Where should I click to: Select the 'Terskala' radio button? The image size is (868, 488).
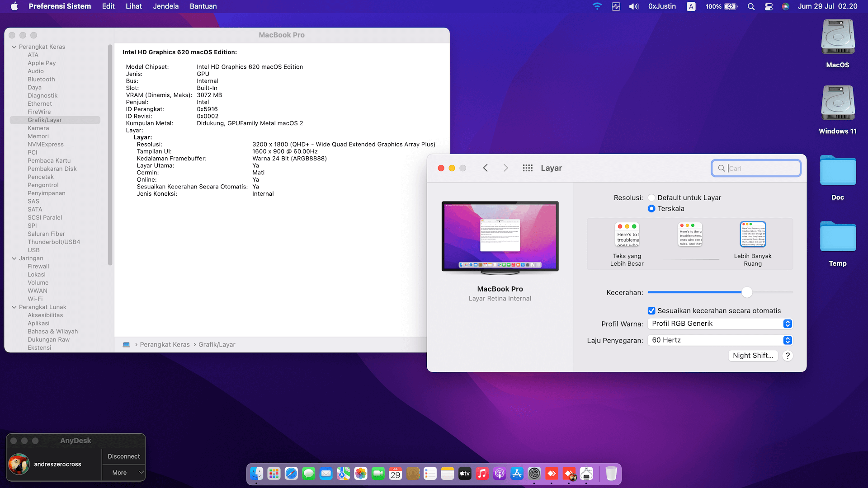click(651, 208)
